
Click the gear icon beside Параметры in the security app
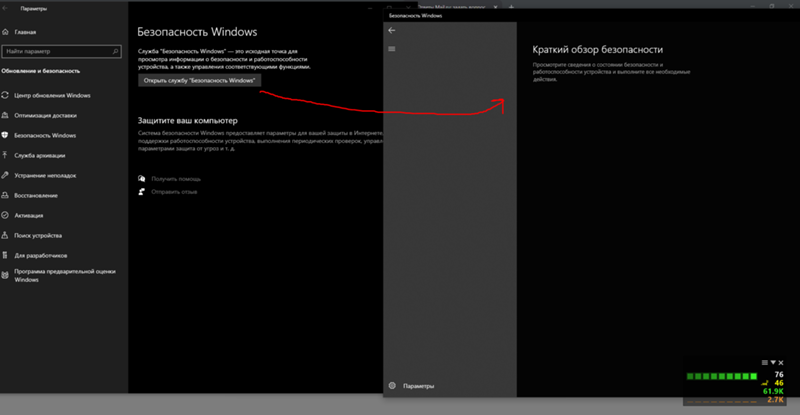[x=392, y=385]
